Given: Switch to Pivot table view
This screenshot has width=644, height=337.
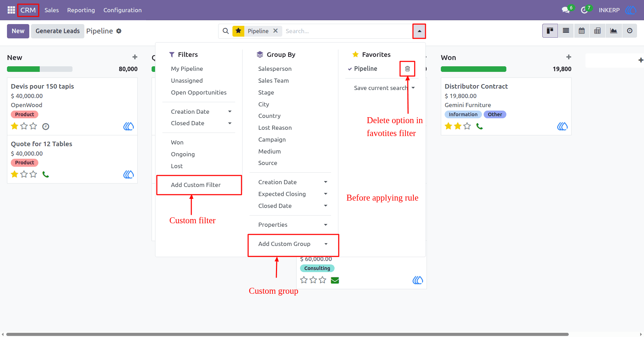Looking at the screenshot, I should click(x=597, y=31).
